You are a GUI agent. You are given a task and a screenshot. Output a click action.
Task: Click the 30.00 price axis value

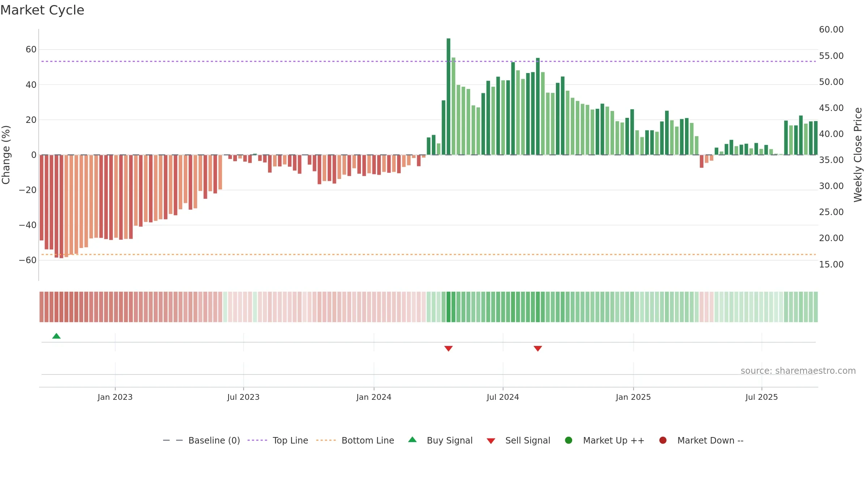[831, 186]
